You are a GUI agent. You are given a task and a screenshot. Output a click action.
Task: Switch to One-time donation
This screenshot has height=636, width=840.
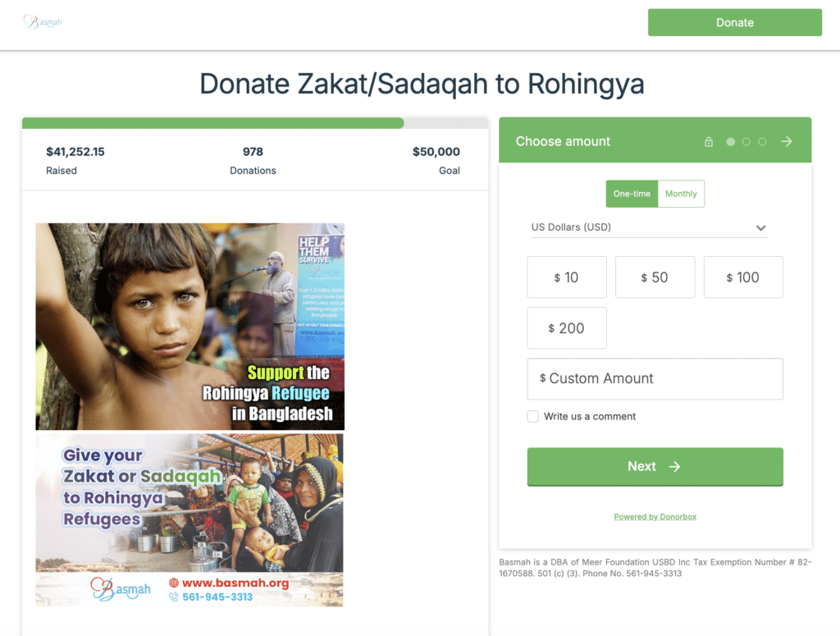632,194
